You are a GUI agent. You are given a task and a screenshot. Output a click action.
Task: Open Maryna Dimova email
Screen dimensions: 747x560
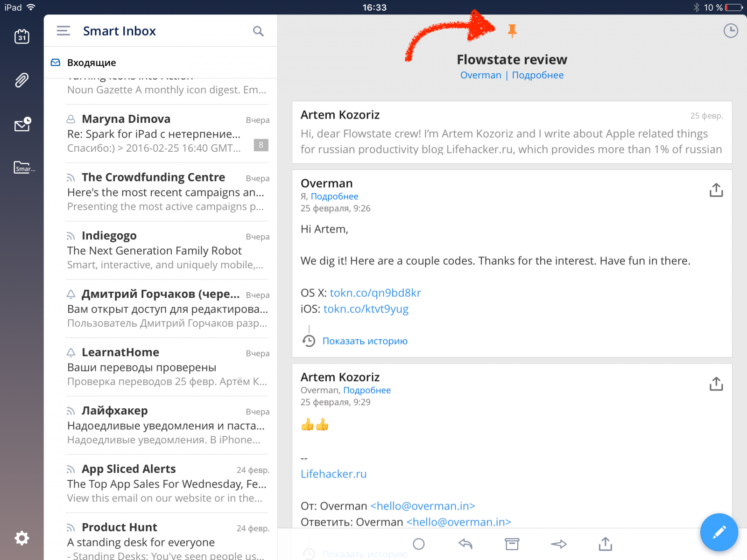pos(161,133)
